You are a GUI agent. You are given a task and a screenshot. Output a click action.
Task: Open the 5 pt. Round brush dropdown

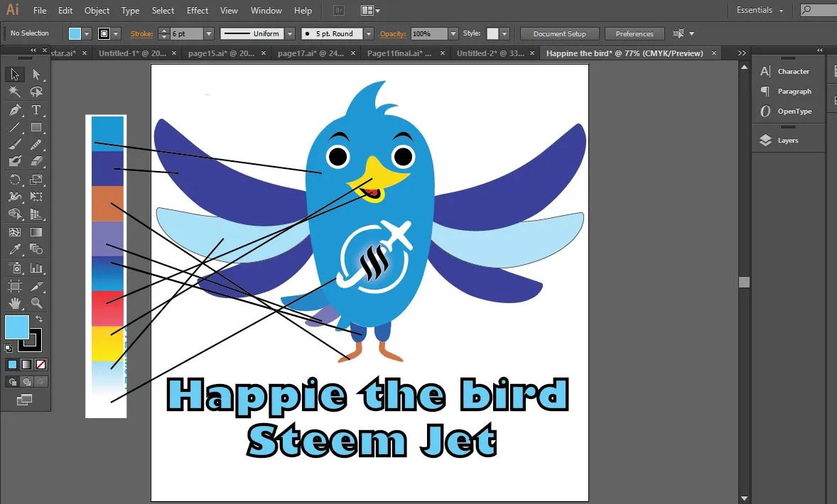point(368,33)
